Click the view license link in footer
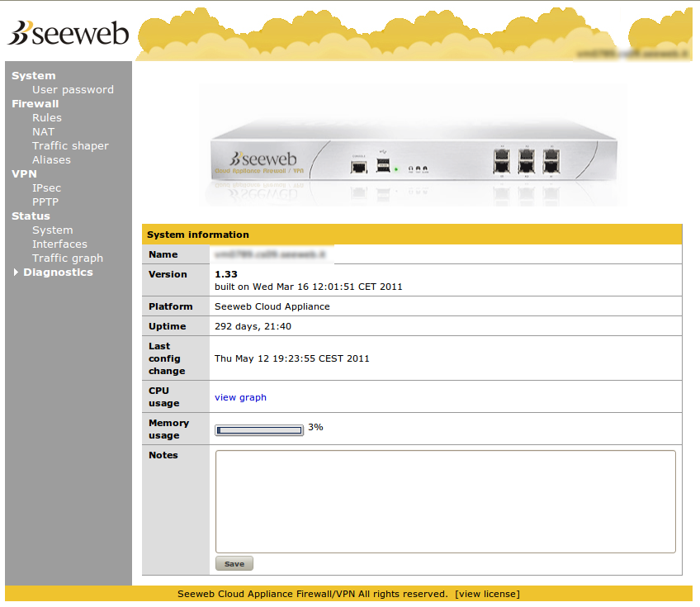 pyautogui.click(x=488, y=594)
